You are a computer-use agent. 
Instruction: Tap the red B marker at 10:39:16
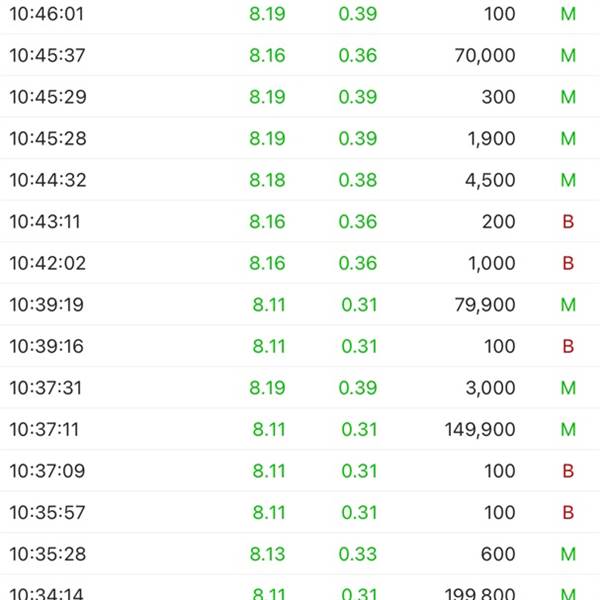pos(568,346)
